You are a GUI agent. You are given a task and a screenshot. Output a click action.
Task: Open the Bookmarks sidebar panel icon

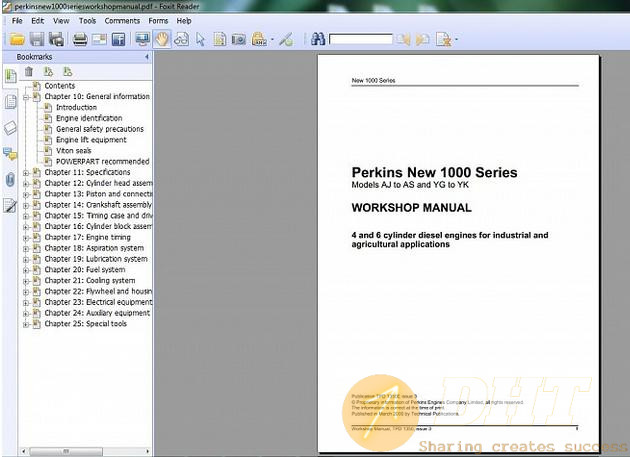(10, 76)
